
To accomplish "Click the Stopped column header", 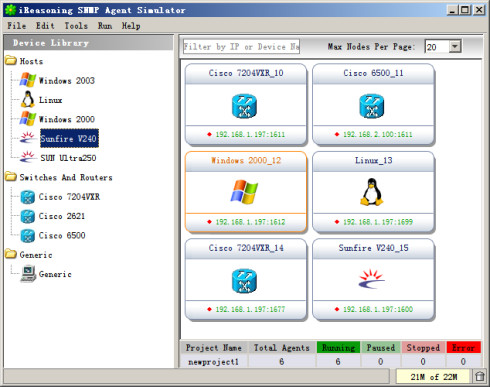I will pos(423,348).
